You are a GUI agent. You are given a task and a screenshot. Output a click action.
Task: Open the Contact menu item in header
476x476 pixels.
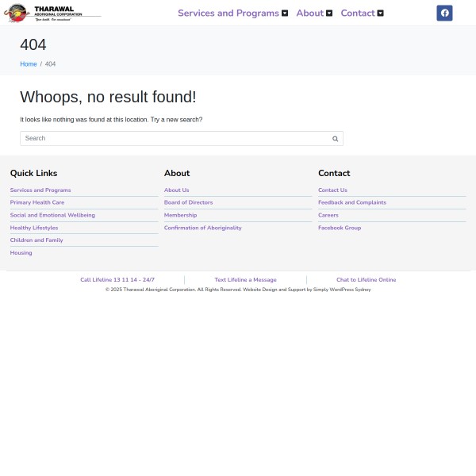pos(357,13)
